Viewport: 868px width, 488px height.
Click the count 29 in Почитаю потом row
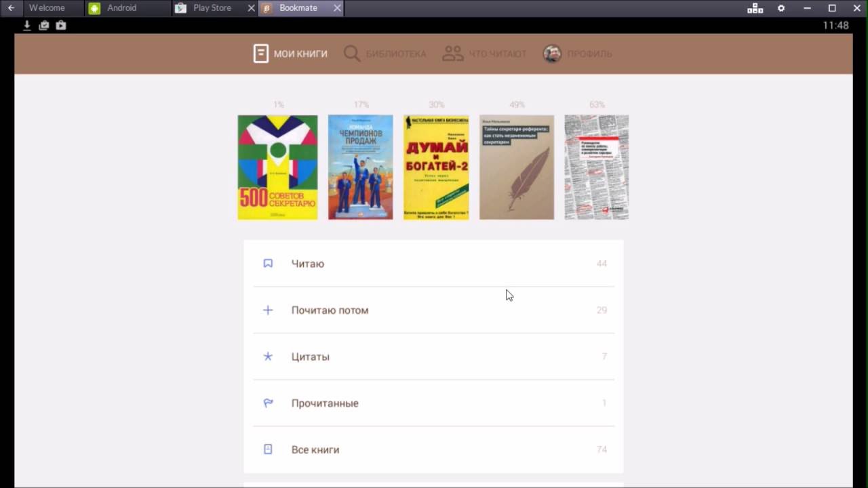point(601,310)
